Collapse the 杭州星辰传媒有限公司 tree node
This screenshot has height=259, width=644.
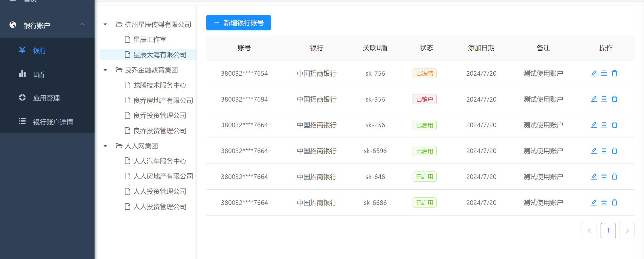pos(105,24)
